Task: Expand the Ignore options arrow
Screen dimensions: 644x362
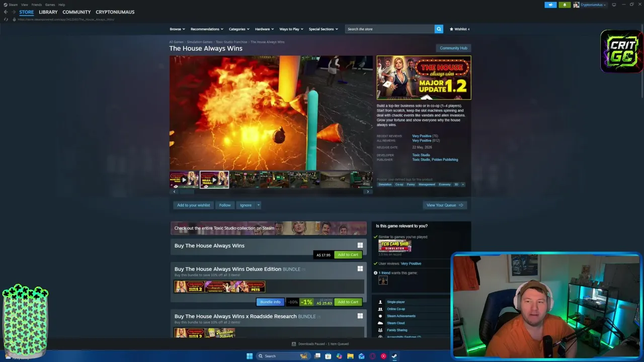Action: 259,205
